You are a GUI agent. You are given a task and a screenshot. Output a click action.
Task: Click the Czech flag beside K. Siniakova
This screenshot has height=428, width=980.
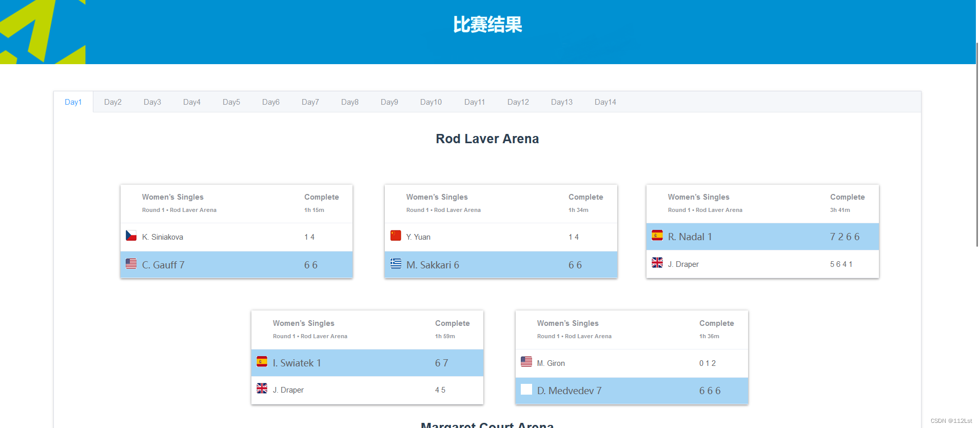tap(131, 236)
